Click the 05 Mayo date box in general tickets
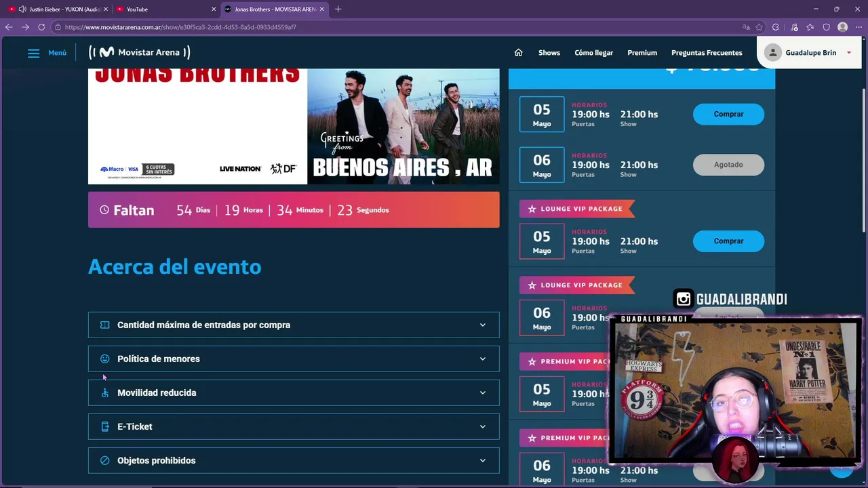 [542, 115]
